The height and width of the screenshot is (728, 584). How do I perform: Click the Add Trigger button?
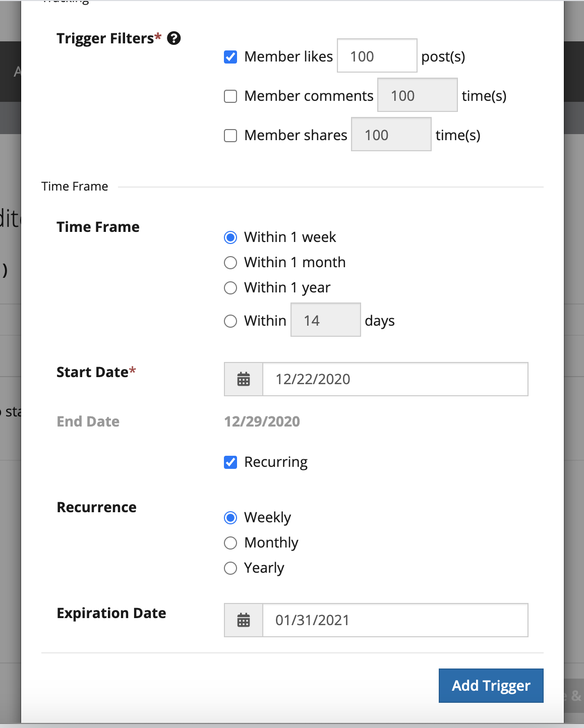[491, 686]
